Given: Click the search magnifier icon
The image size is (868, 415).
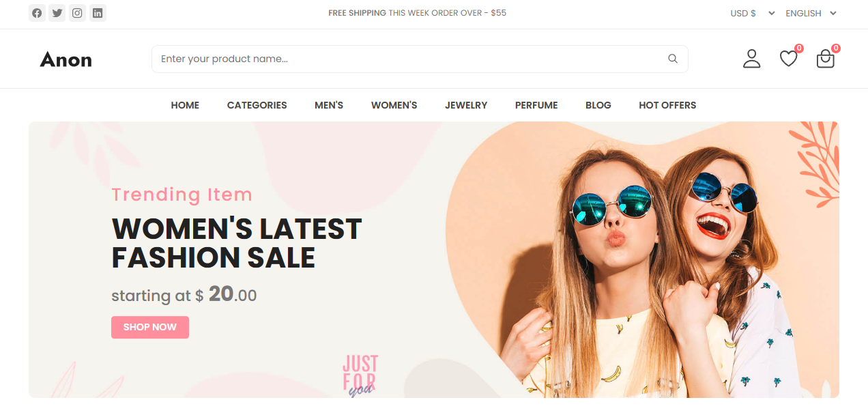Looking at the screenshot, I should [x=673, y=59].
